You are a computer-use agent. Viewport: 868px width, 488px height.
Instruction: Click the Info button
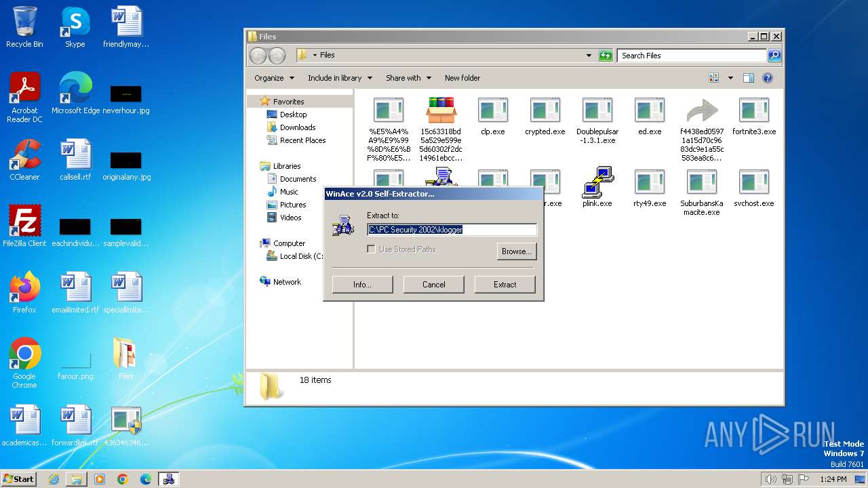(362, 285)
